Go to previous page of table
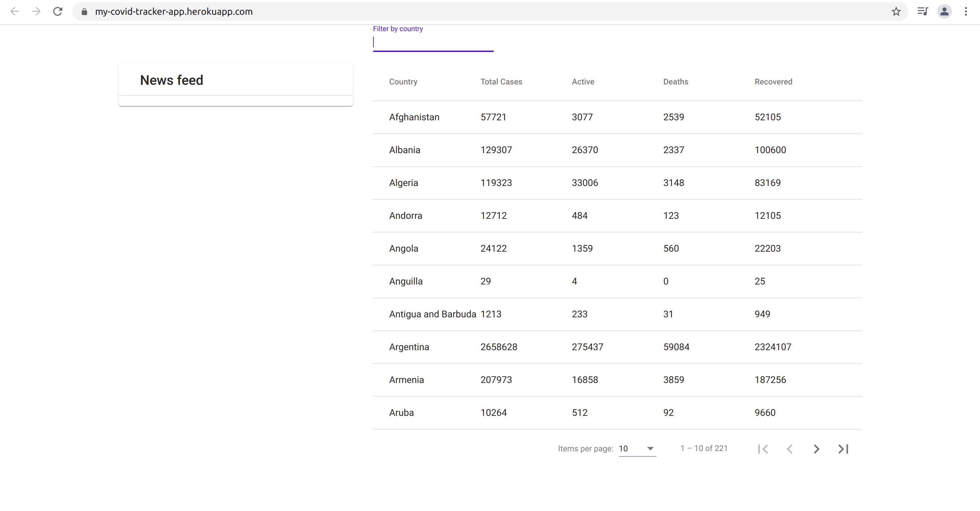This screenshot has width=980, height=511. click(790, 449)
